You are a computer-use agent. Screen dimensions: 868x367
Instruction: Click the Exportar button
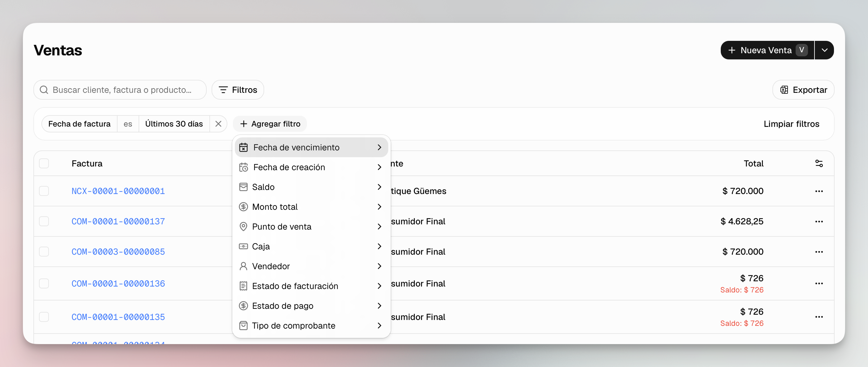pyautogui.click(x=803, y=90)
